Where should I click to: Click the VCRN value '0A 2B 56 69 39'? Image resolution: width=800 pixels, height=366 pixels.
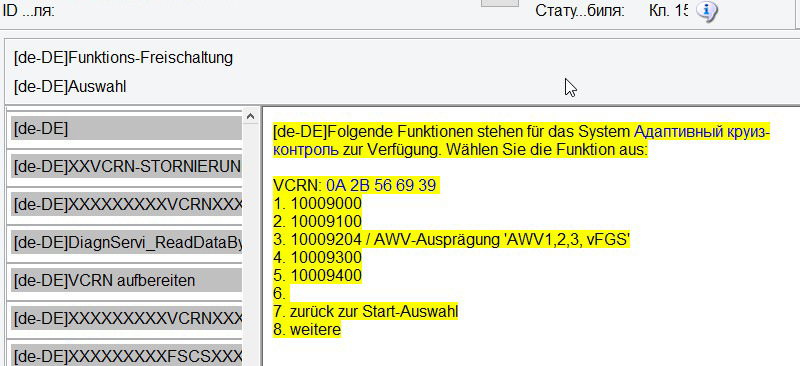click(x=381, y=185)
